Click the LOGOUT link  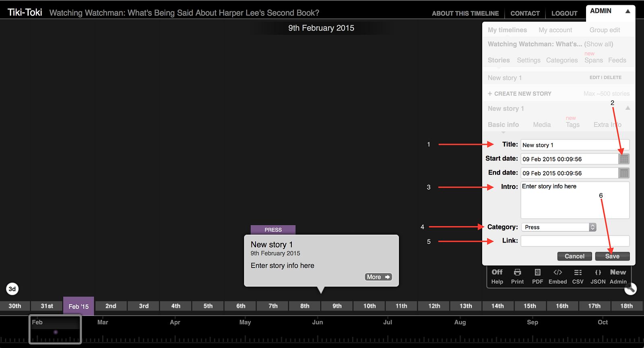(564, 13)
